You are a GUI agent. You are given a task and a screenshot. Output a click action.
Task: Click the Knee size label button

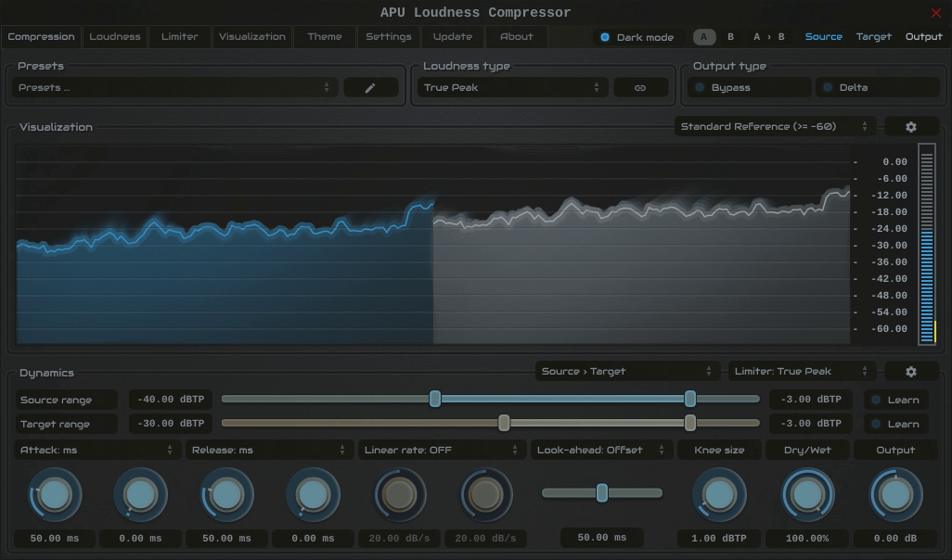(719, 451)
